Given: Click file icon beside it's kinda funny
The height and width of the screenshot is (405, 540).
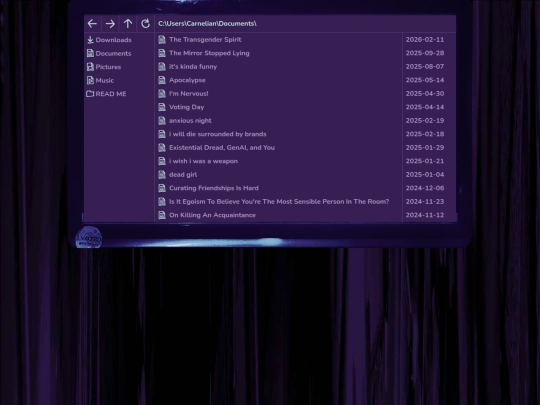Looking at the screenshot, I should [x=162, y=66].
